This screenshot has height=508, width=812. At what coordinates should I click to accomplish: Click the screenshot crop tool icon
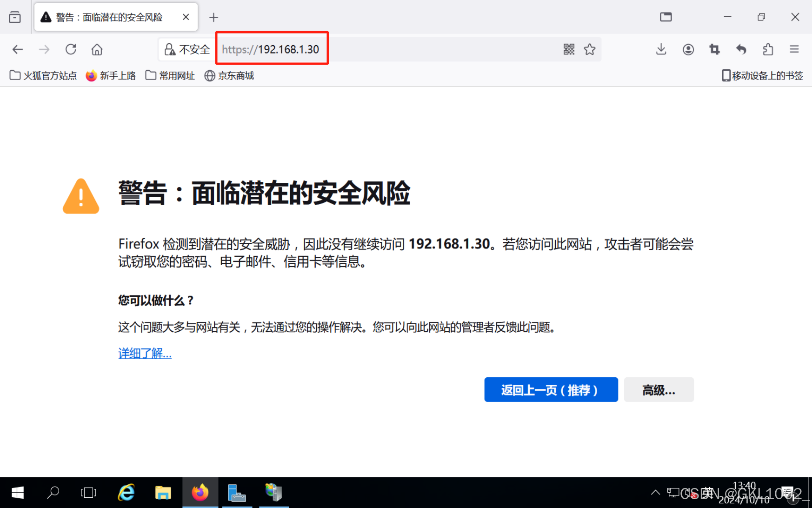714,49
